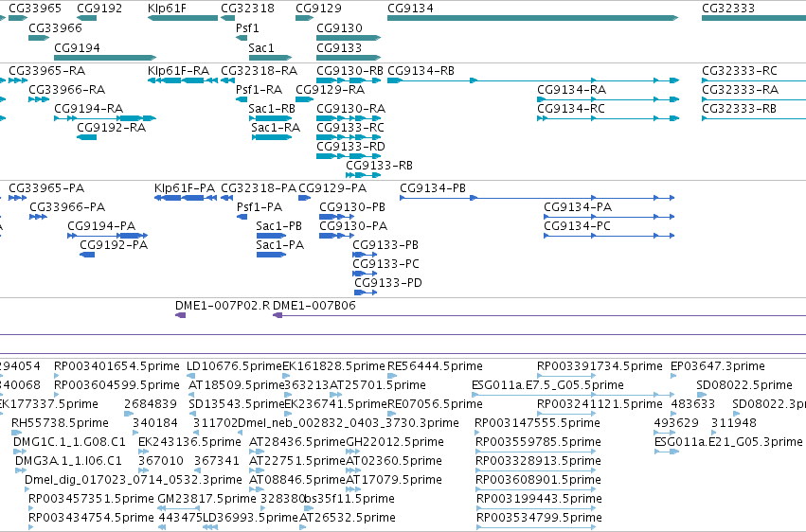Click the SD08022.5prime label
This screenshot has width=806, height=532.
coord(744,385)
